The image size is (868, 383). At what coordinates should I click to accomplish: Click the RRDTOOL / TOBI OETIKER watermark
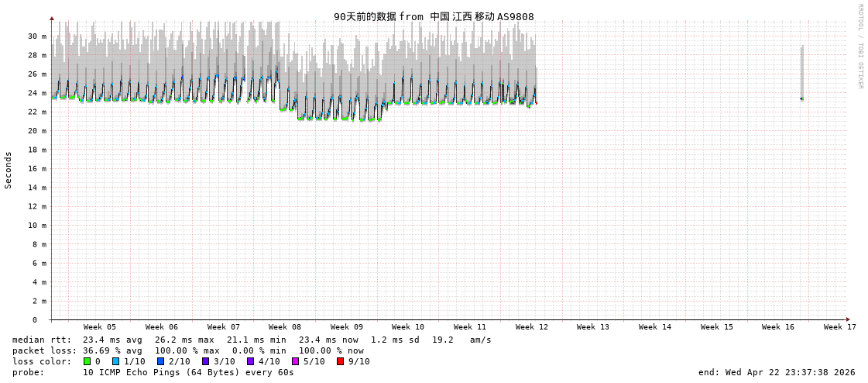pos(859,47)
